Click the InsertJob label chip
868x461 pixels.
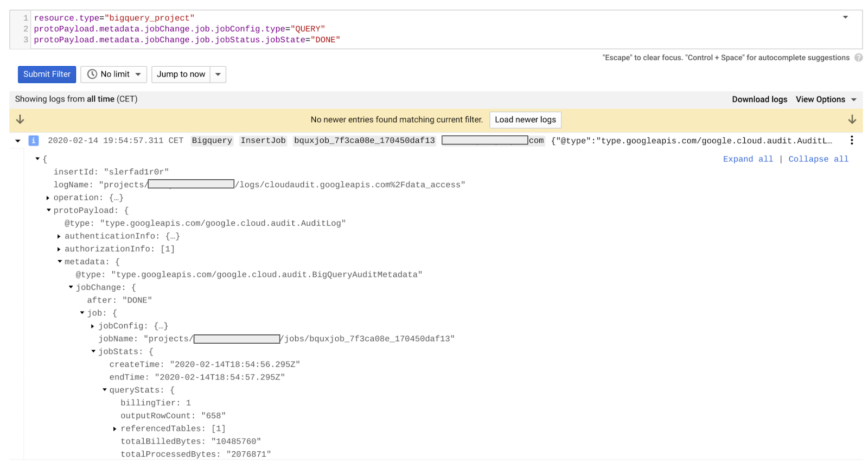pos(263,141)
